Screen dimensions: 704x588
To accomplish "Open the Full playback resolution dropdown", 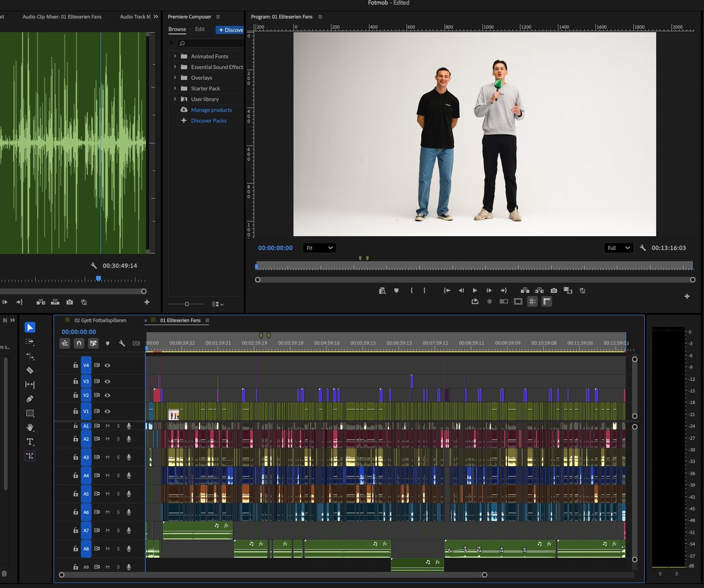I will pos(619,248).
